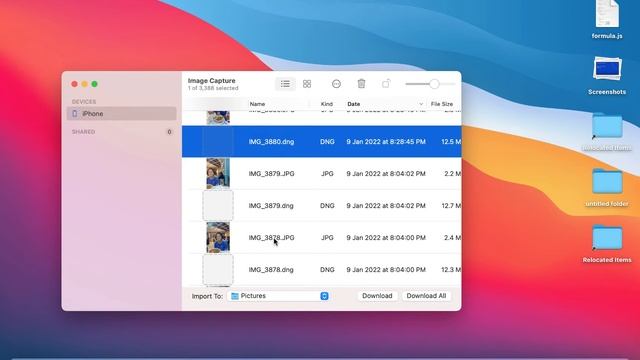Sort by the Name column header
Image resolution: width=640 pixels, height=360 pixels.
pyautogui.click(x=257, y=104)
